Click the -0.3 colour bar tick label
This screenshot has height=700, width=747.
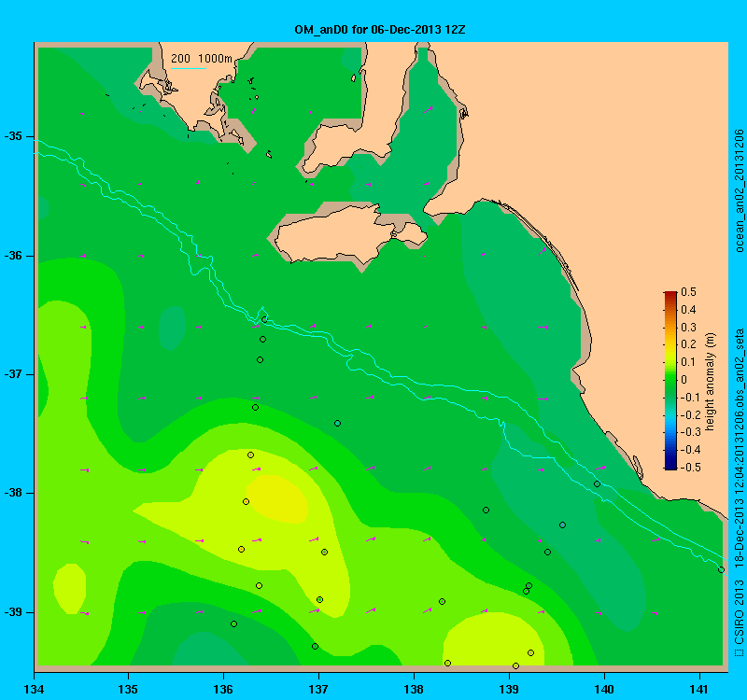point(689,432)
